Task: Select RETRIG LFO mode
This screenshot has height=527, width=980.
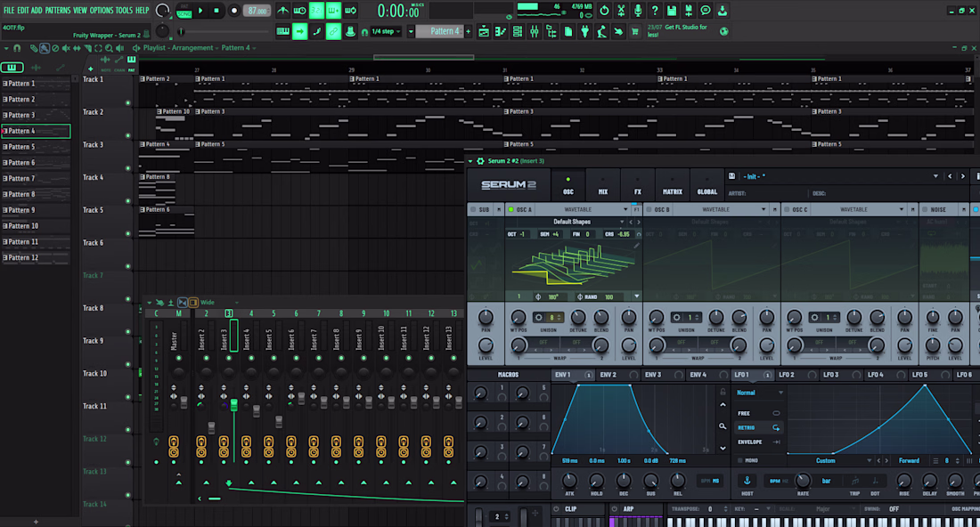Action: [758, 427]
